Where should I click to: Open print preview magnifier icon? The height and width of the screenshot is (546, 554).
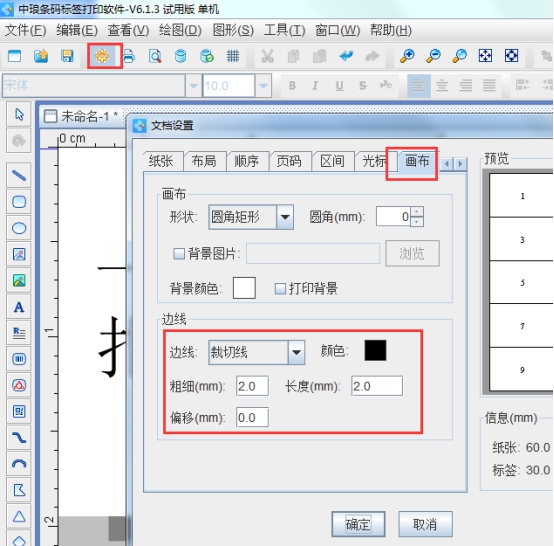(155, 56)
